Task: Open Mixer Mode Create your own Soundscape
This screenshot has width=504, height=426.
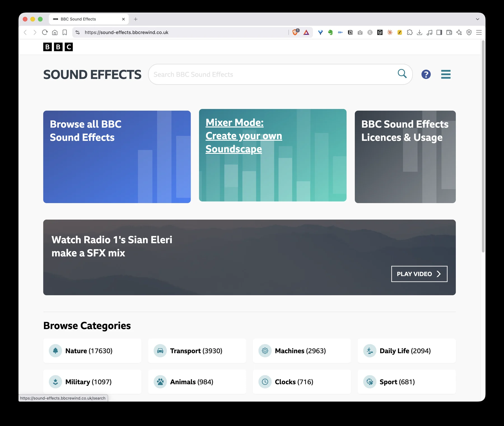Action: pyautogui.click(x=273, y=155)
